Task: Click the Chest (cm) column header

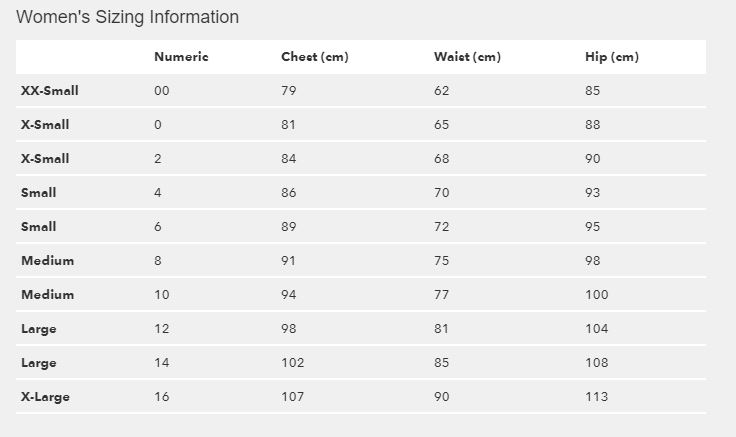Action: 314,57
